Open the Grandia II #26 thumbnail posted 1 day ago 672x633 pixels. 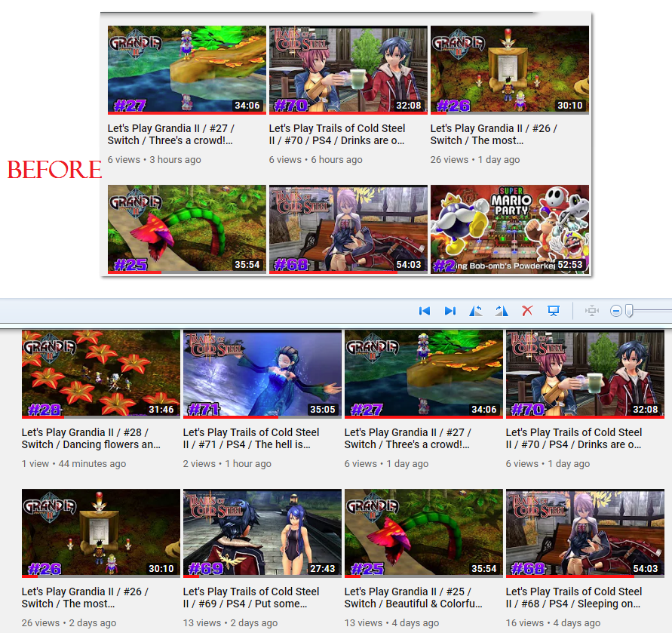510,70
